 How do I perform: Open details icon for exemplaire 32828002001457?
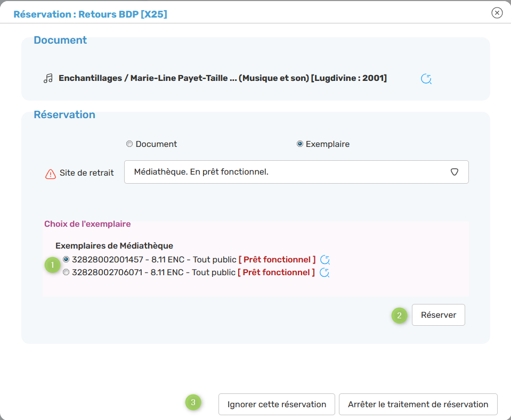tap(325, 260)
